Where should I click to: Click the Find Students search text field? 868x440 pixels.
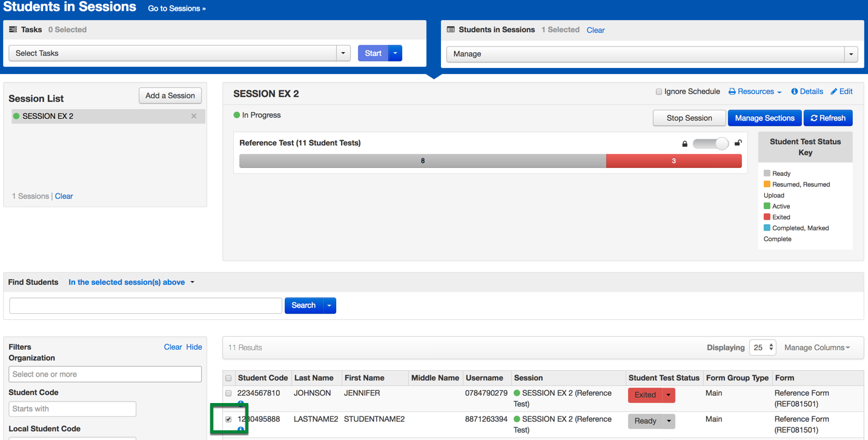coord(145,305)
